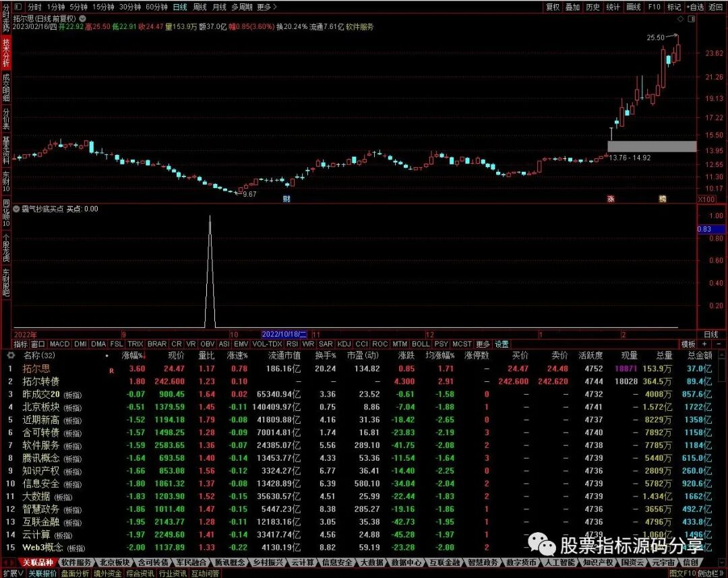Select the OBV indicator
Screen dimensions: 728x578
click(207, 344)
